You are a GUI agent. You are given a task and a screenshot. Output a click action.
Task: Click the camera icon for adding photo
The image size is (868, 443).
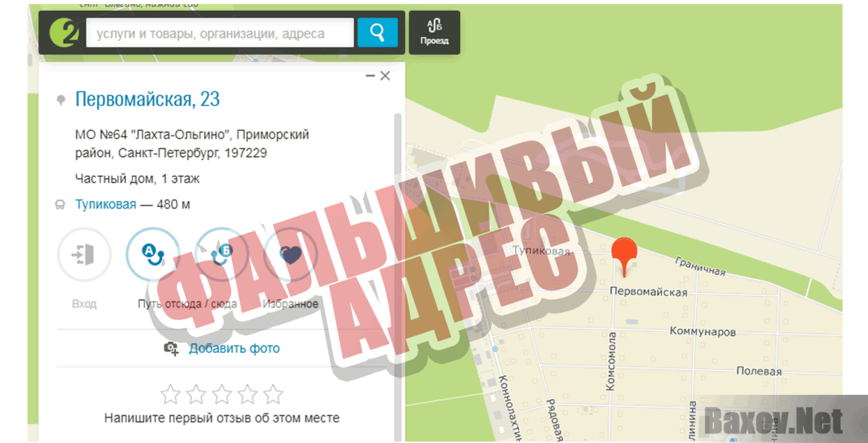point(171,348)
